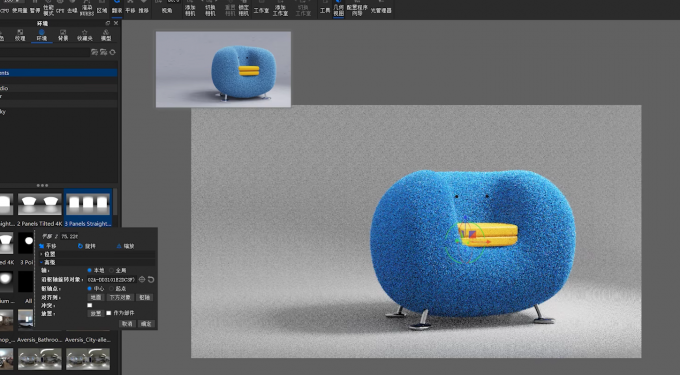Select the 推移 (Dolly) camera tool
Image resolution: width=680 pixels, height=375 pixels.
pyautogui.click(x=144, y=7)
